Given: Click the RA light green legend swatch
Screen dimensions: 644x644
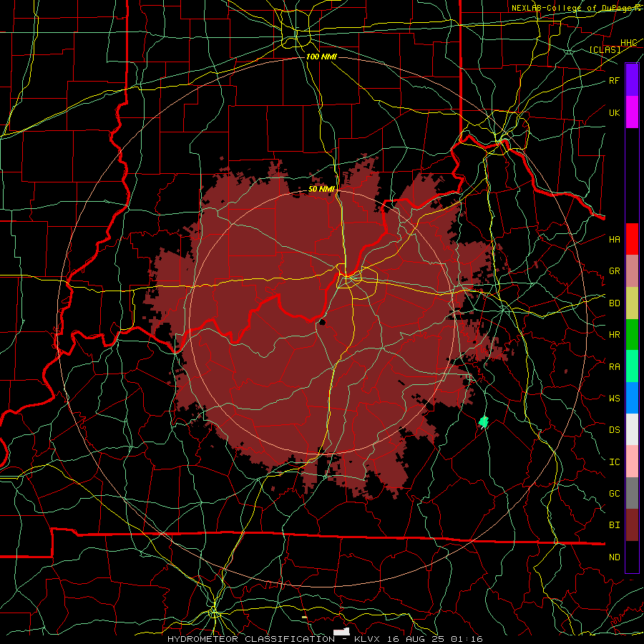Looking at the screenshot, I should (x=632, y=366).
